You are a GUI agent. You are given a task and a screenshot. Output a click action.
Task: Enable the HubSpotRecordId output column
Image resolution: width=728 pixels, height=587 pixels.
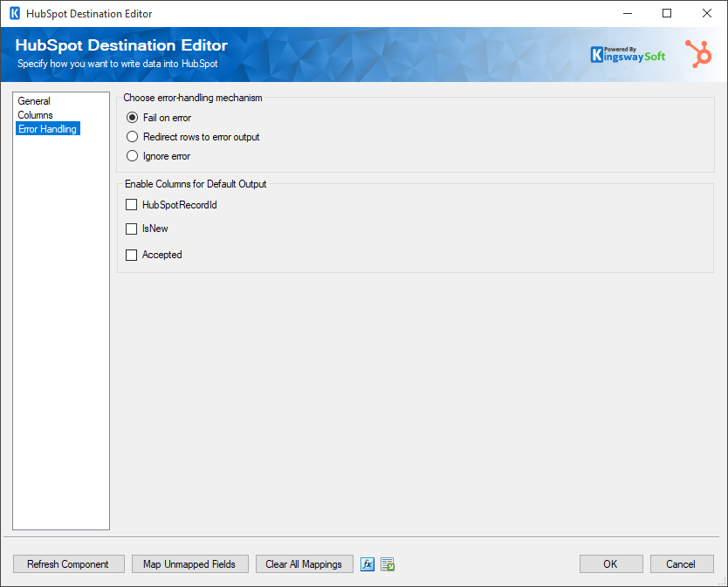coord(131,204)
